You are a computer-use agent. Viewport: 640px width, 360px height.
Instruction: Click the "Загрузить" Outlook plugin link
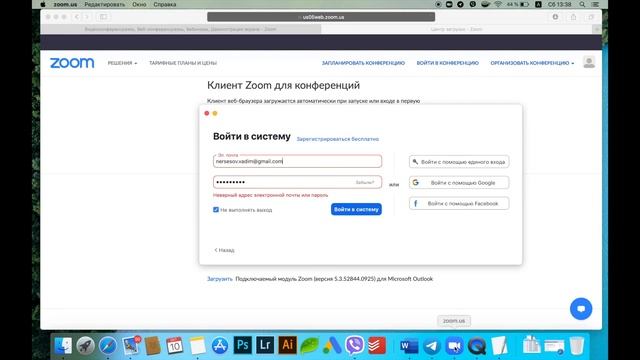pyautogui.click(x=220, y=279)
